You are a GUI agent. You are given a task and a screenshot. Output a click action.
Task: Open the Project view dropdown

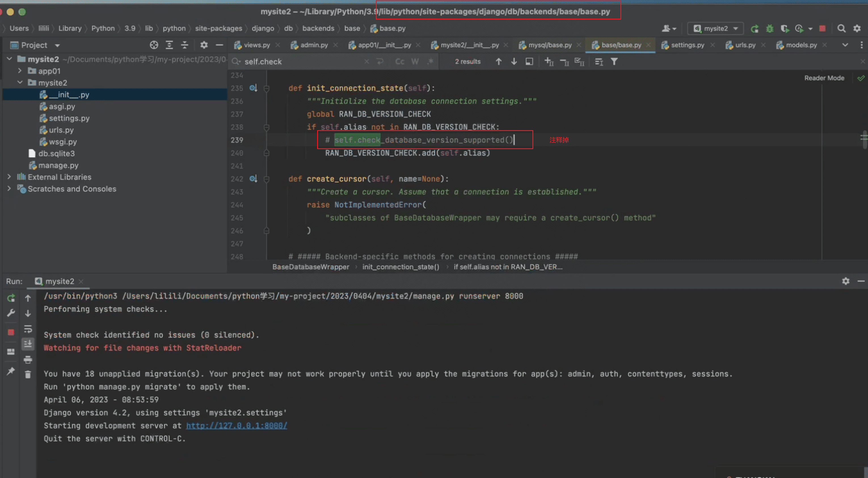click(57, 45)
